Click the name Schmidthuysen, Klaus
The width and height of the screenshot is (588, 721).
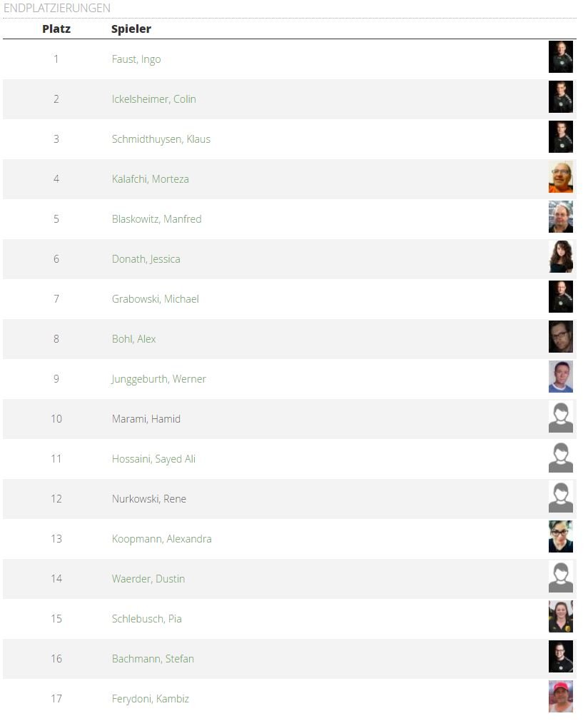161,139
